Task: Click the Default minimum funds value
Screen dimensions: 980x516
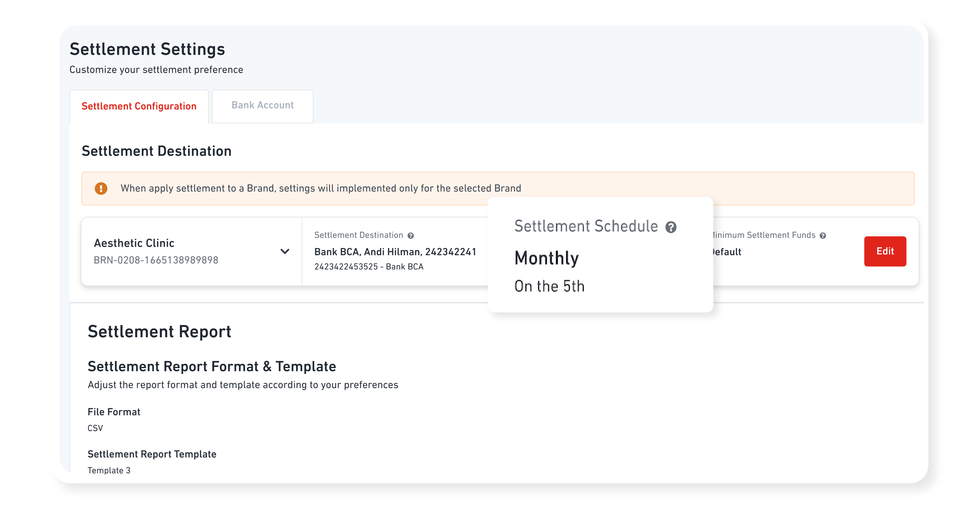Action: tap(727, 252)
